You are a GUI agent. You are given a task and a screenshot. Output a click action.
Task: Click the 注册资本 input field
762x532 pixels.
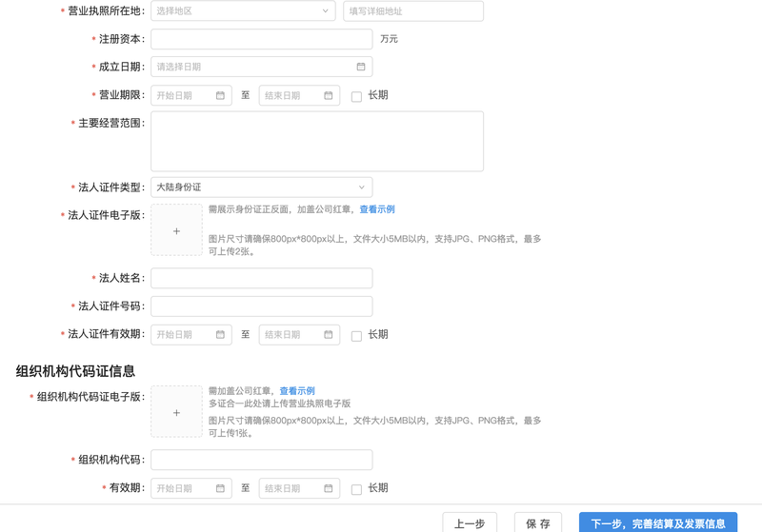tap(261, 39)
